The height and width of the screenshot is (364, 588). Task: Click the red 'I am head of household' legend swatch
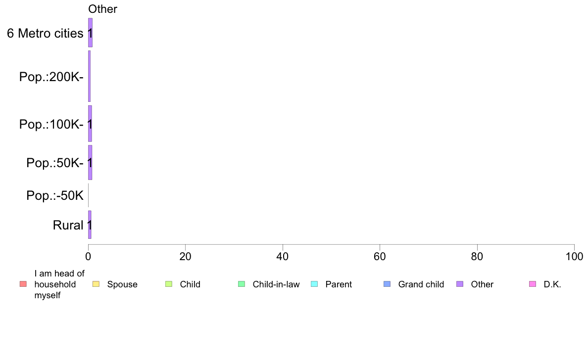23,284
